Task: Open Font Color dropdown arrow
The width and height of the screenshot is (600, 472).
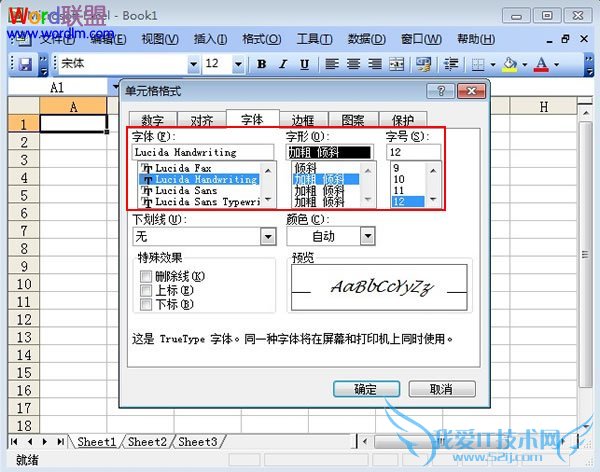Action: pyautogui.click(x=556, y=64)
